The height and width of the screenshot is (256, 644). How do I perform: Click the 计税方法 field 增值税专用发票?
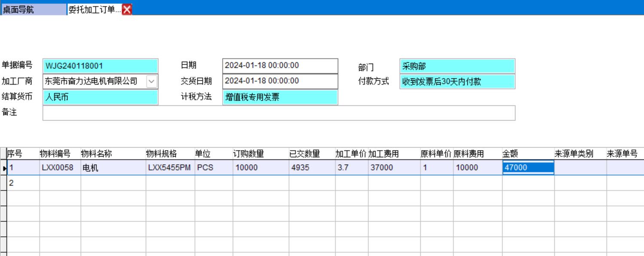coord(280,97)
